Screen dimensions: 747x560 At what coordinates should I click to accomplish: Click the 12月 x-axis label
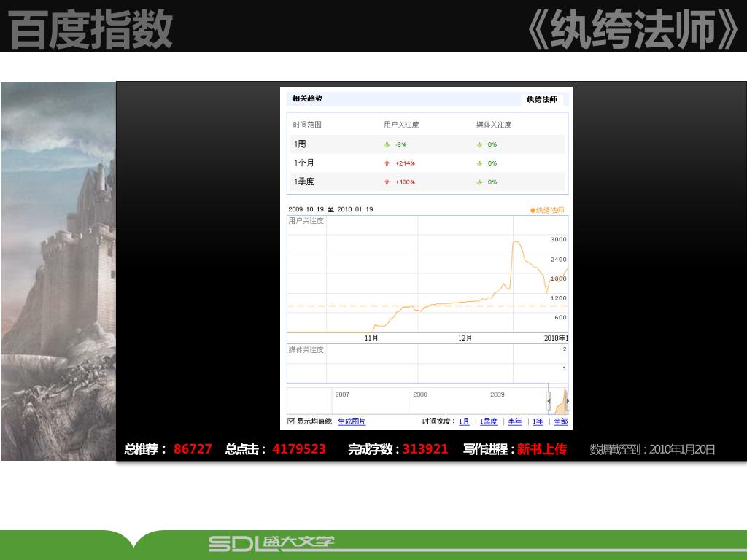tap(465, 338)
